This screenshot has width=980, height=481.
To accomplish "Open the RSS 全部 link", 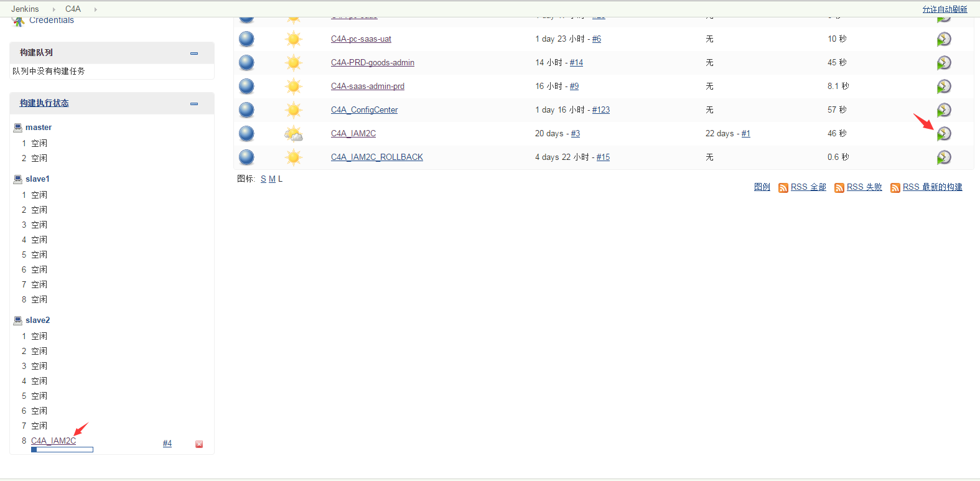I will 808,187.
